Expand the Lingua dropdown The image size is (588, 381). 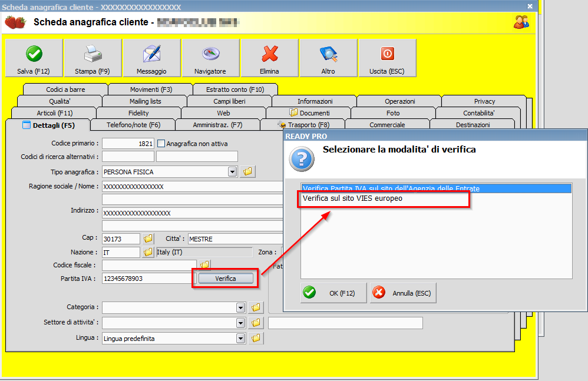coord(241,338)
